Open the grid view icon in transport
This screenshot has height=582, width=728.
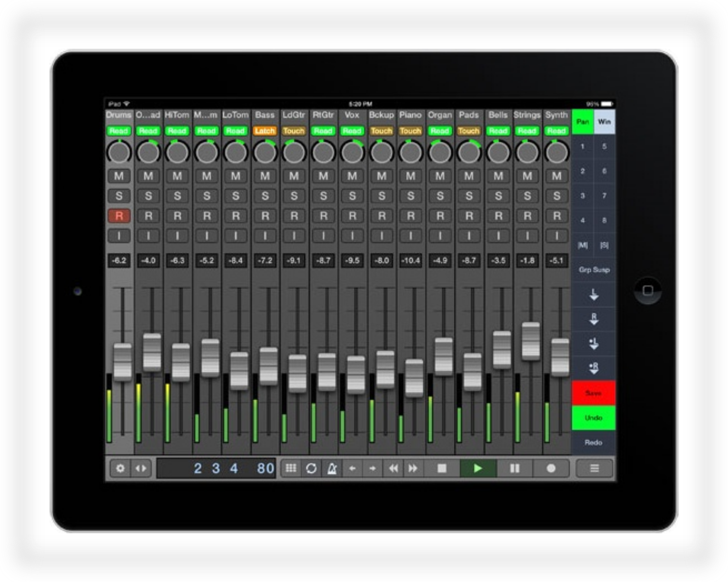pos(291,468)
